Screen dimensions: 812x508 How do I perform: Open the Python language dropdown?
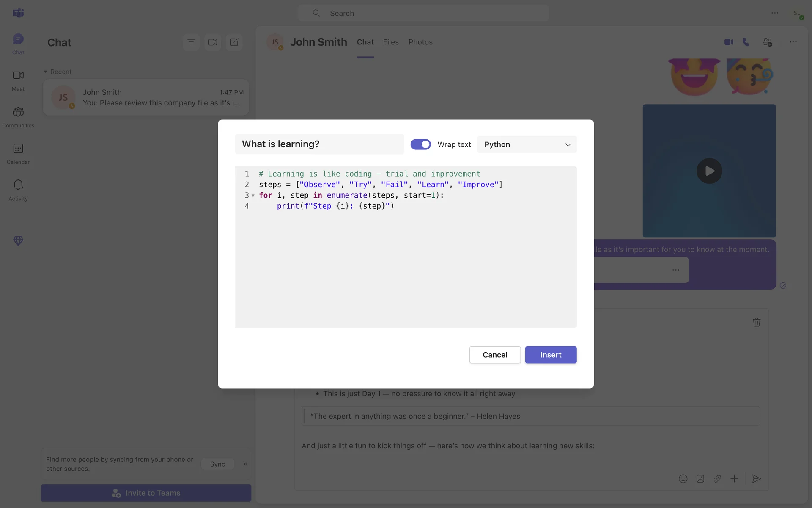[x=527, y=144]
